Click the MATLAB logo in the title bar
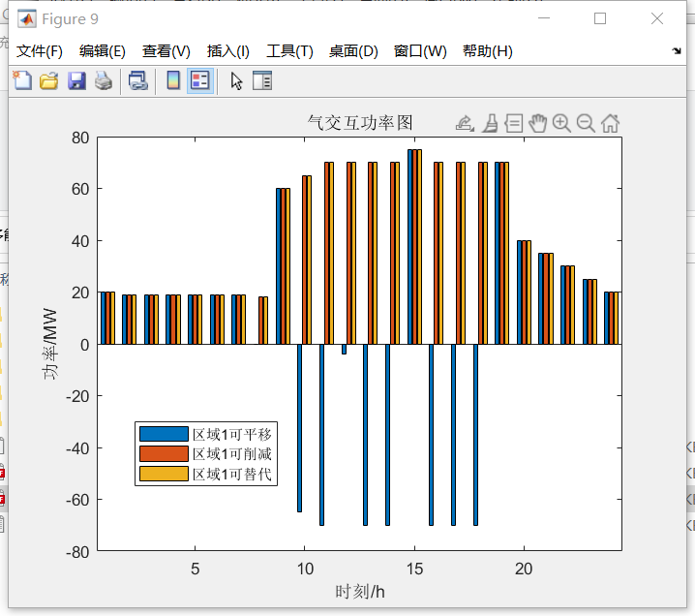 26,18
